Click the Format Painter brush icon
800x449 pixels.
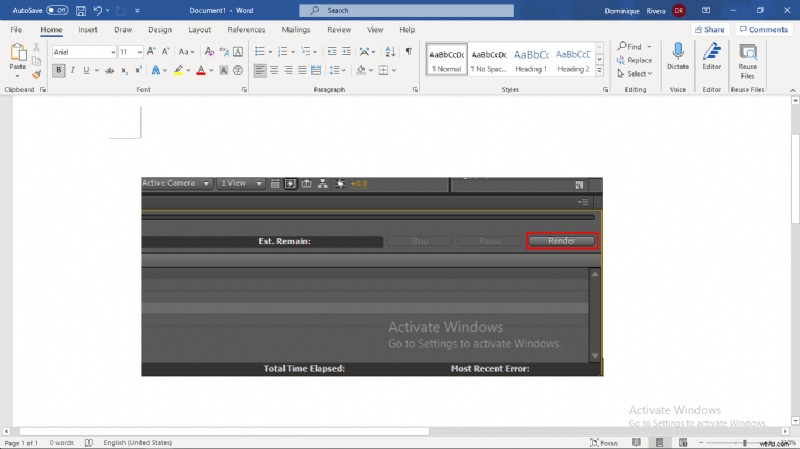coord(37,73)
